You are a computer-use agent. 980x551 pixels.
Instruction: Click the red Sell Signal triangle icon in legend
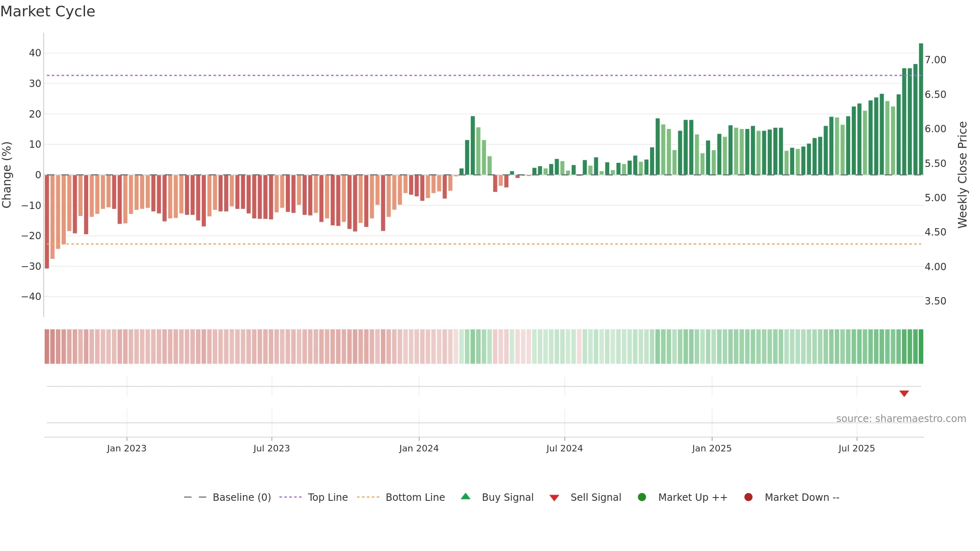(554, 498)
